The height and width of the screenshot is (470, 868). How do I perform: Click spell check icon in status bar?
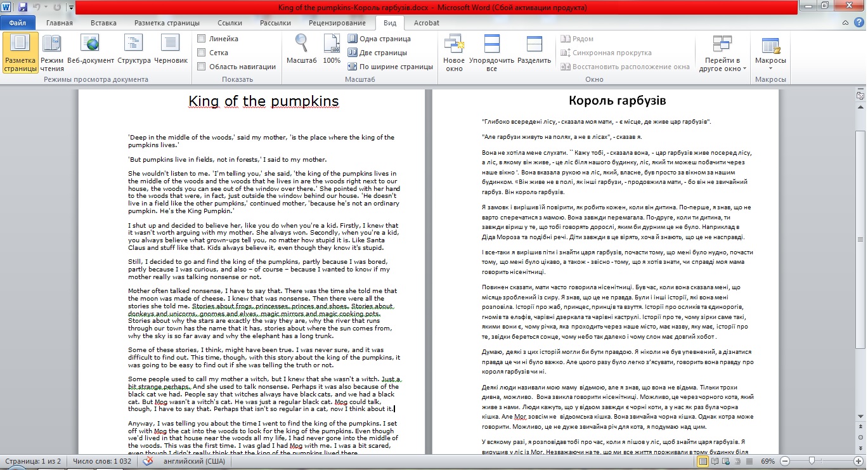[x=148, y=461]
